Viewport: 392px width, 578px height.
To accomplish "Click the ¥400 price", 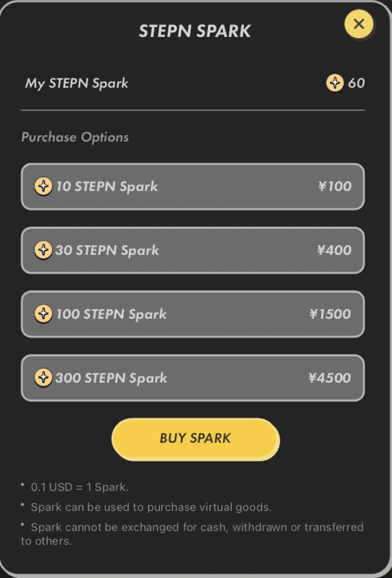I will [x=334, y=250].
